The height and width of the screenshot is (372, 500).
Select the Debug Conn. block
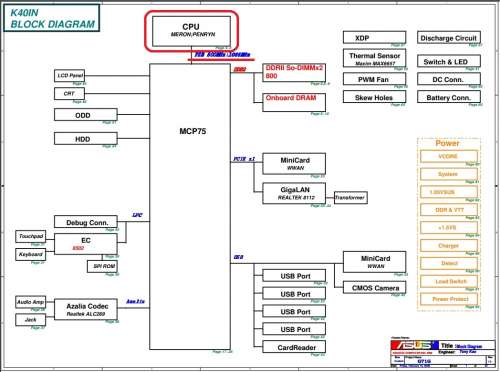pos(86,222)
